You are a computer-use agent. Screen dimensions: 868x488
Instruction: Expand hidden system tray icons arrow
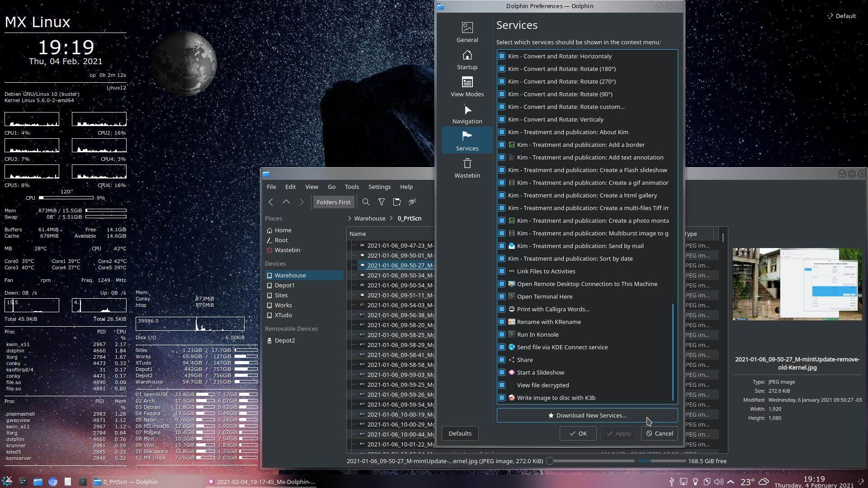tap(731, 482)
